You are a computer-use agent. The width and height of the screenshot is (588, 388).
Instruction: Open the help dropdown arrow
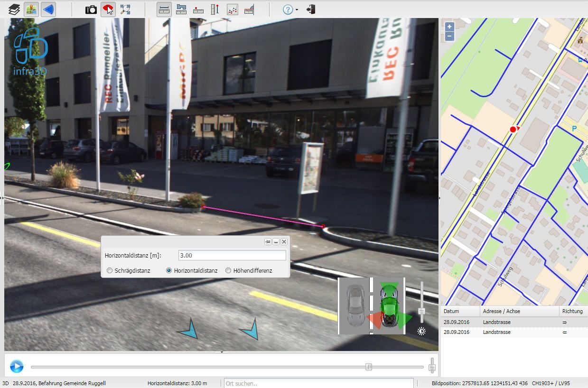297,10
